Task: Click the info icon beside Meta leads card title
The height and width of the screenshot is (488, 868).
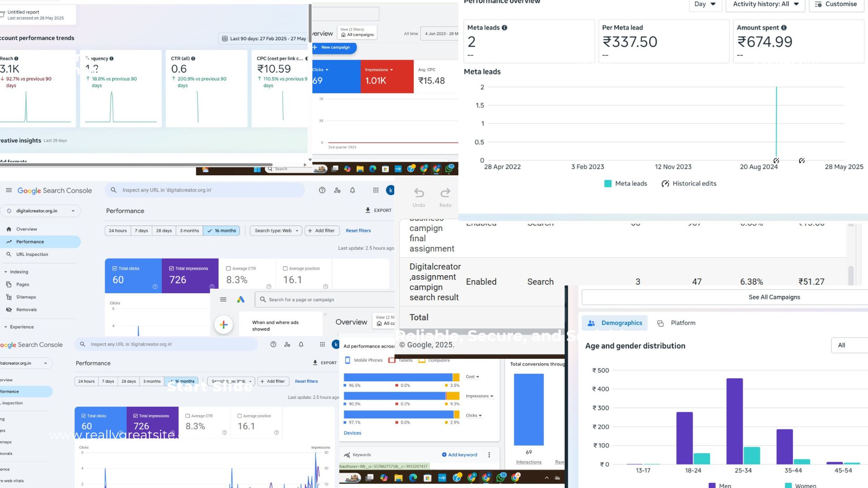Action: [x=505, y=28]
